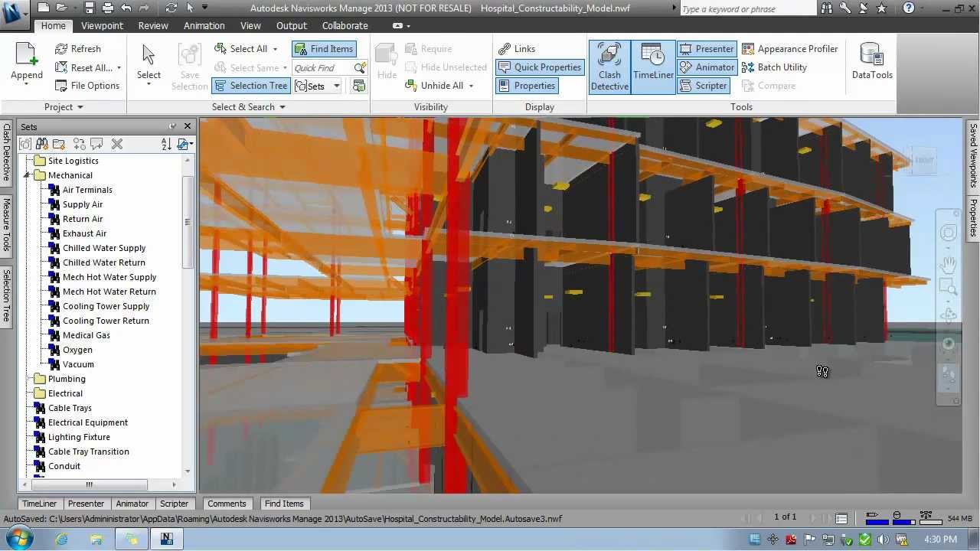The width and height of the screenshot is (980, 551).
Task: Open the Output ribbon tab
Action: (292, 25)
